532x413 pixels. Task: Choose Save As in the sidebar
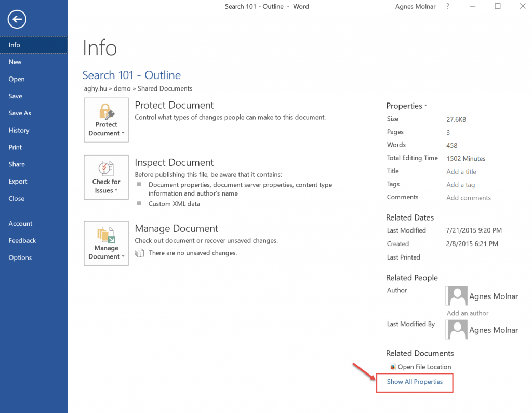pyautogui.click(x=34, y=113)
